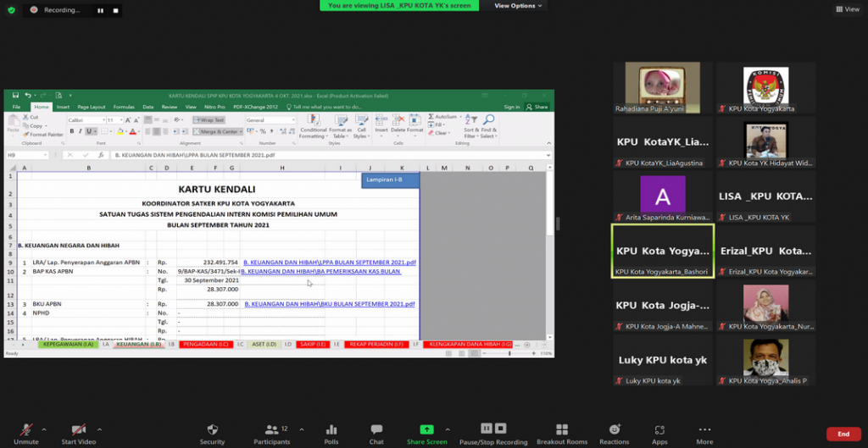Open the Reactions menu

(615, 430)
